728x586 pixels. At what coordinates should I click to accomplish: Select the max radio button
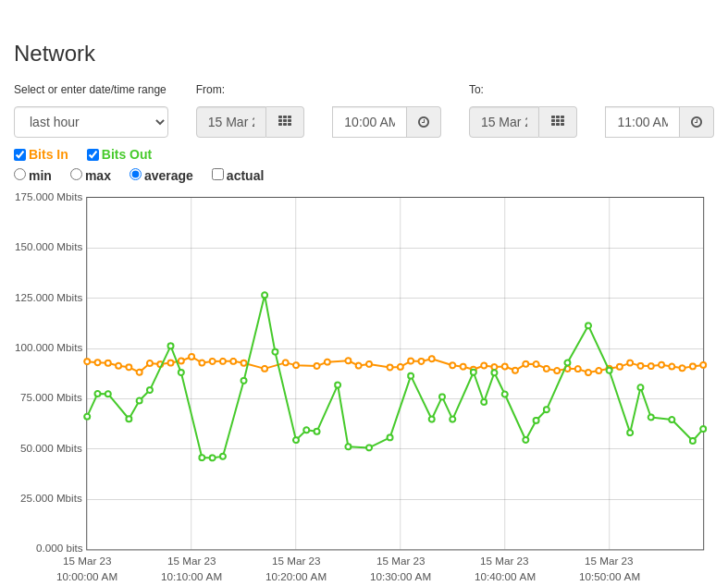tap(76, 175)
